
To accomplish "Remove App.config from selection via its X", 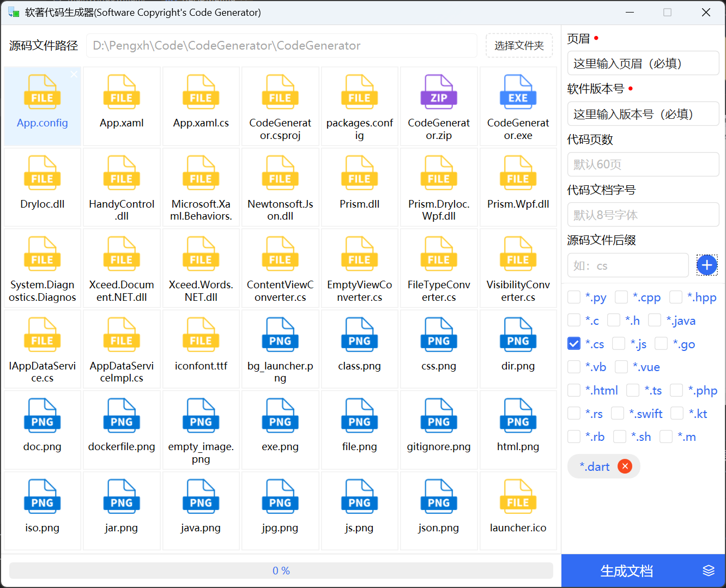I will pyautogui.click(x=74, y=74).
